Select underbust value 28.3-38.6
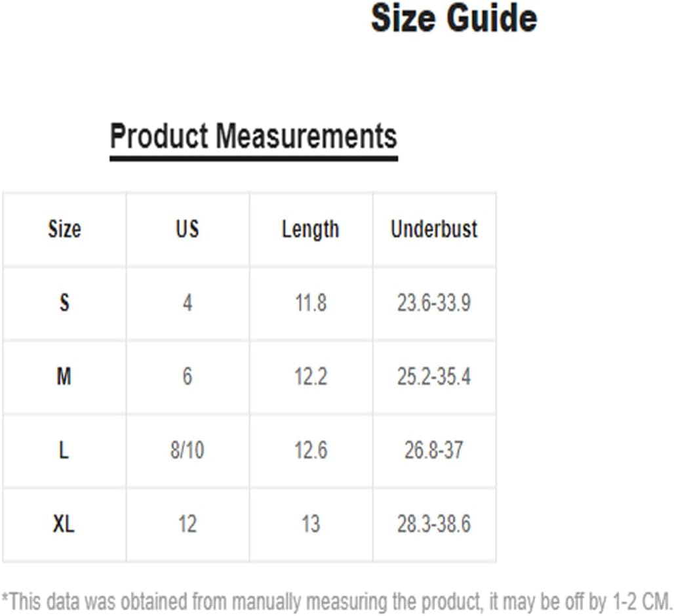Image resolution: width=674 pixels, height=616 pixels. click(434, 524)
